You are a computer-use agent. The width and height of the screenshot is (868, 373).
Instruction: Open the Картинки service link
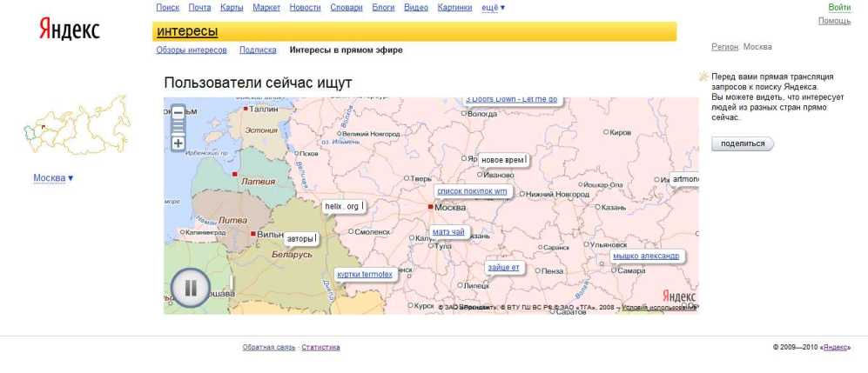click(455, 7)
